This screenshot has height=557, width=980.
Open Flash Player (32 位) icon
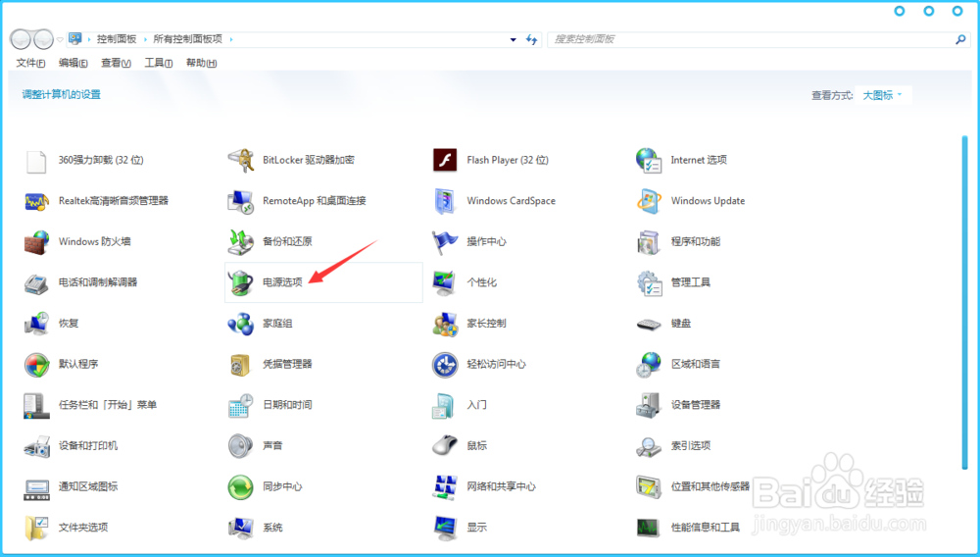click(x=445, y=160)
